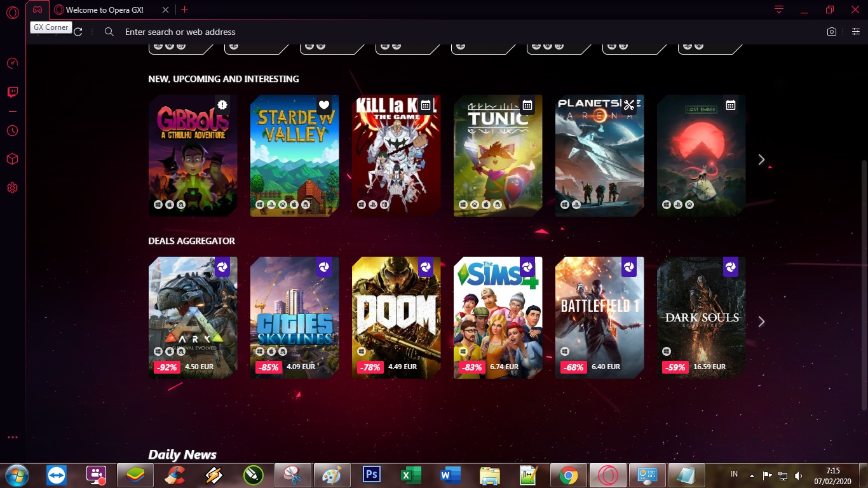Click the search magnifier in address bar
The width and height of the screenshot is (868, 488).
pos(109,32)
